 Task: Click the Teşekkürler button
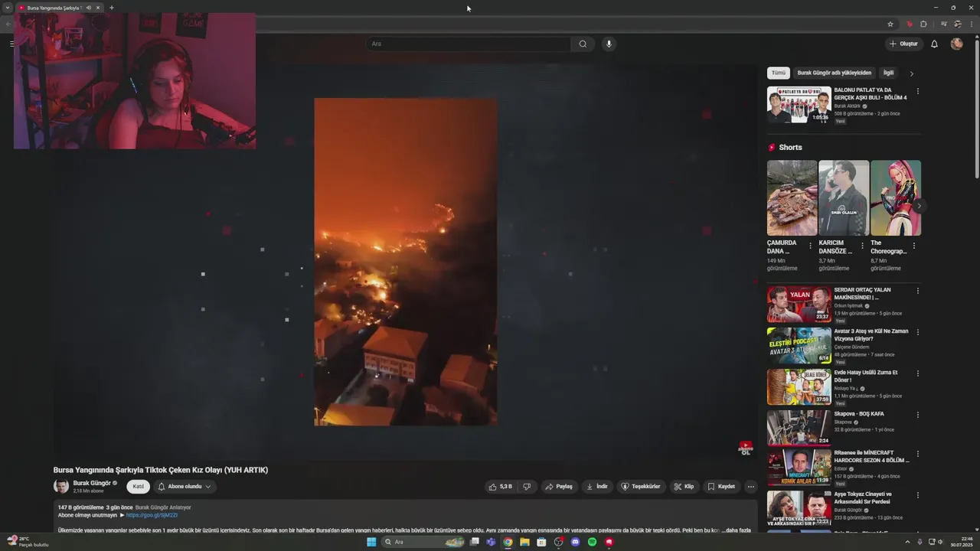641,487
